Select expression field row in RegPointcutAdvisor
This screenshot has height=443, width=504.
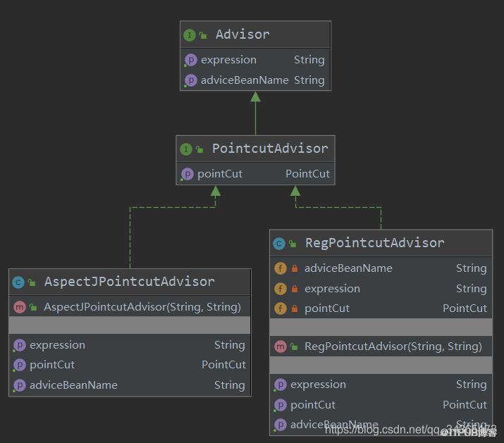(x=381, y=289)
